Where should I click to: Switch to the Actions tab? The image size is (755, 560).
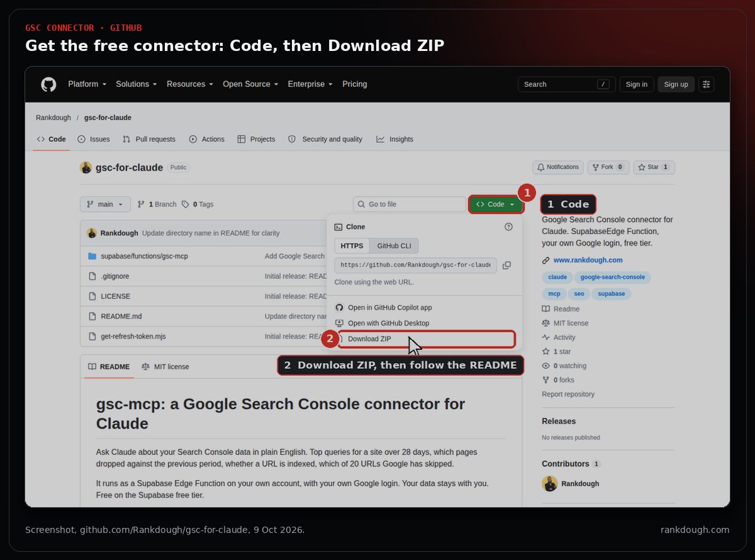pyautogui.click(x=206, y=139)
